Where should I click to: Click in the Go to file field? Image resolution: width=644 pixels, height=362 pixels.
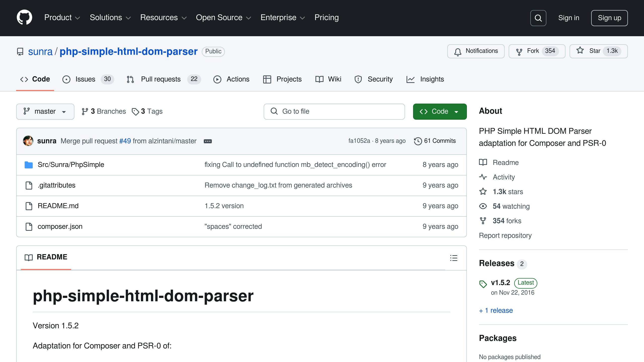[334, 112]
